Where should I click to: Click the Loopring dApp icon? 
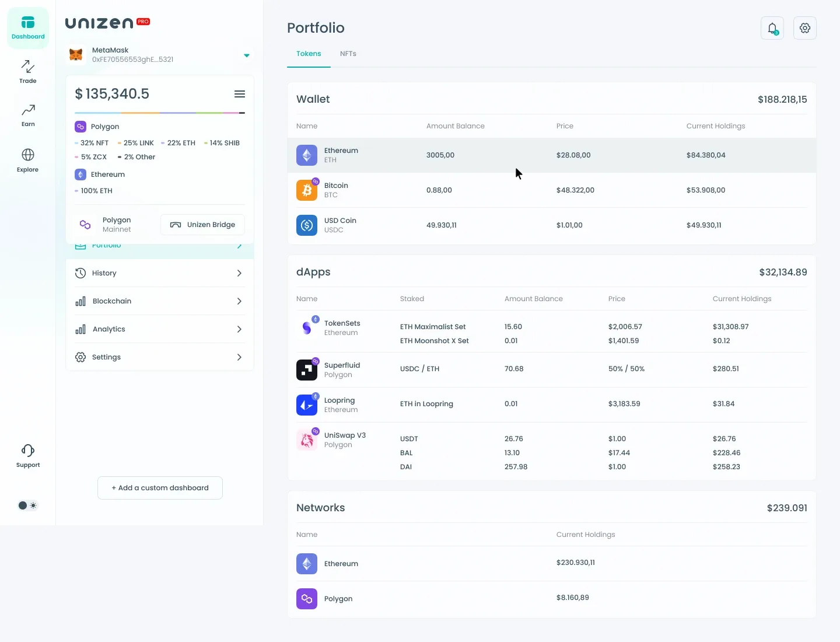[307, 405]
